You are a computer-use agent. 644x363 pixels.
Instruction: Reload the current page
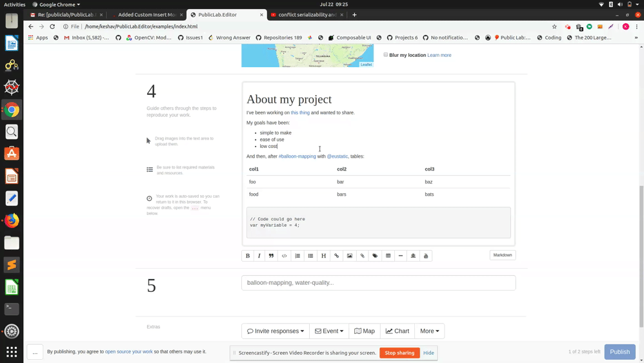52,26
